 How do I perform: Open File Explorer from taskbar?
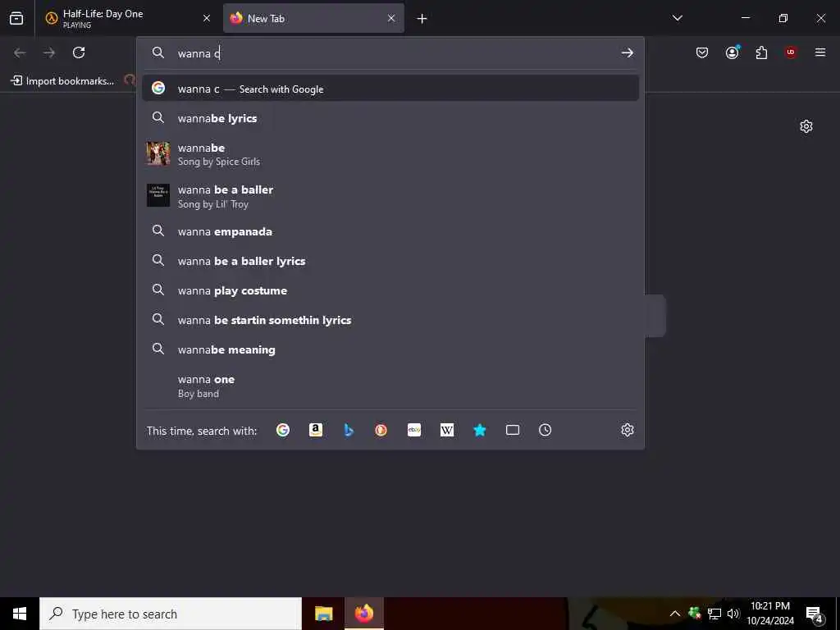click(x=323, y=614)
